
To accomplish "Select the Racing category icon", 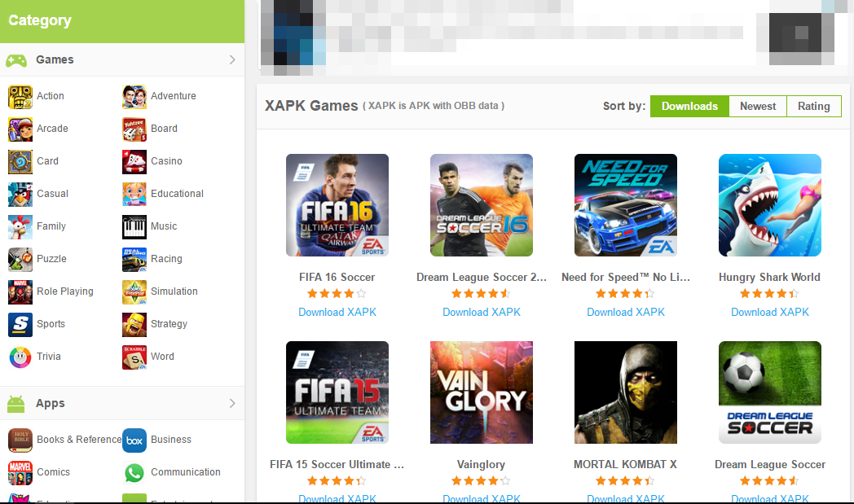I will coord(134,260).
